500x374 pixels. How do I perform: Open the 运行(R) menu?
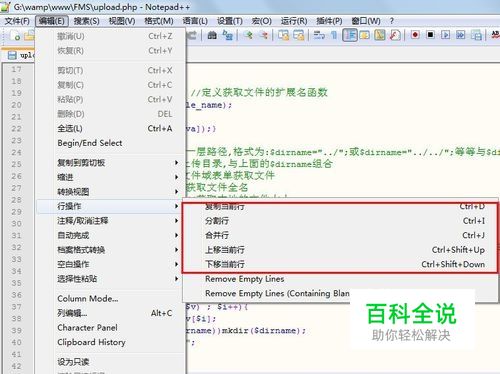click(x=294, y=21)
